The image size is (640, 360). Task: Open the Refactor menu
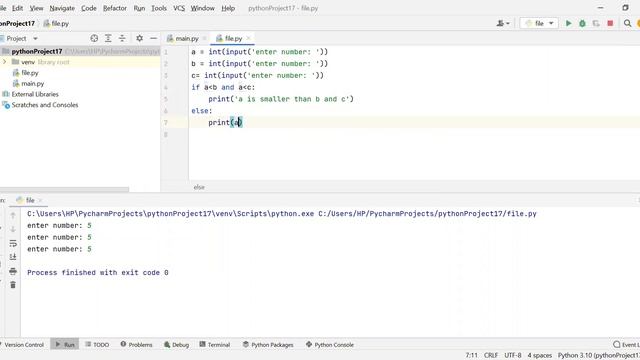click(115, 8)
